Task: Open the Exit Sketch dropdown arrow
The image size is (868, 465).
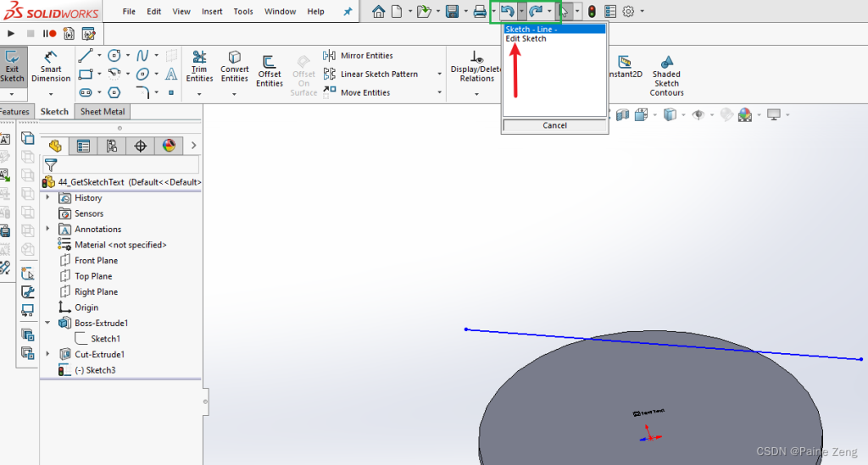Action: click(12, 94)
